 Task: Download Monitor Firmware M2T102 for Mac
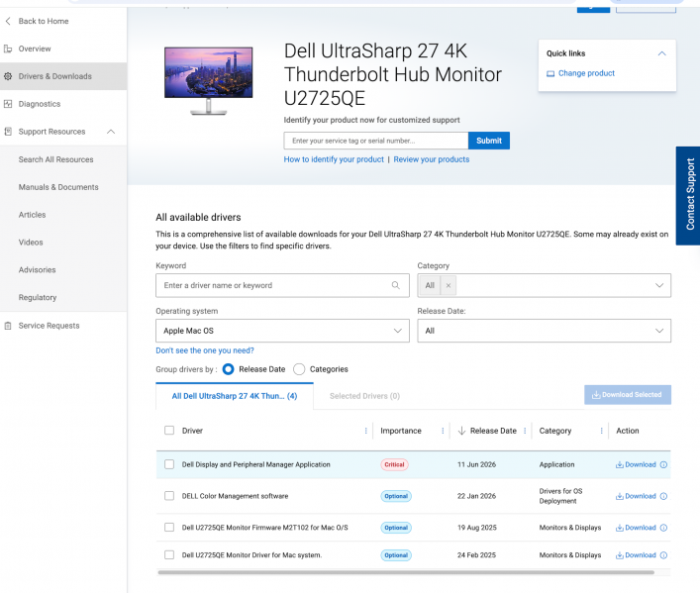636,528
